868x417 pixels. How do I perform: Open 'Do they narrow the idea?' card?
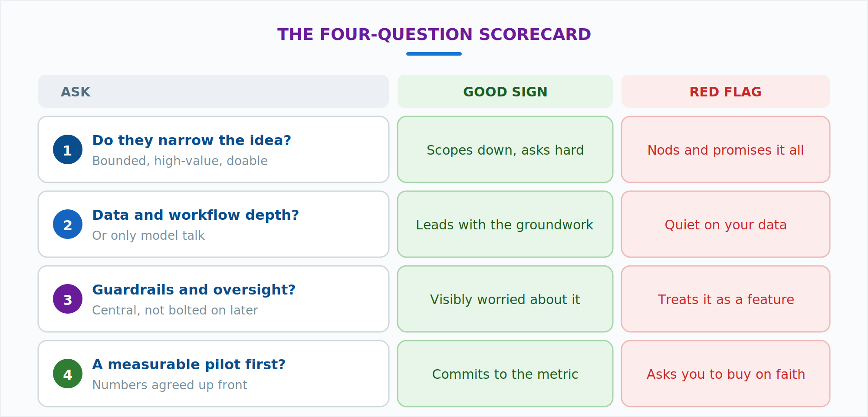coord(214,149)
